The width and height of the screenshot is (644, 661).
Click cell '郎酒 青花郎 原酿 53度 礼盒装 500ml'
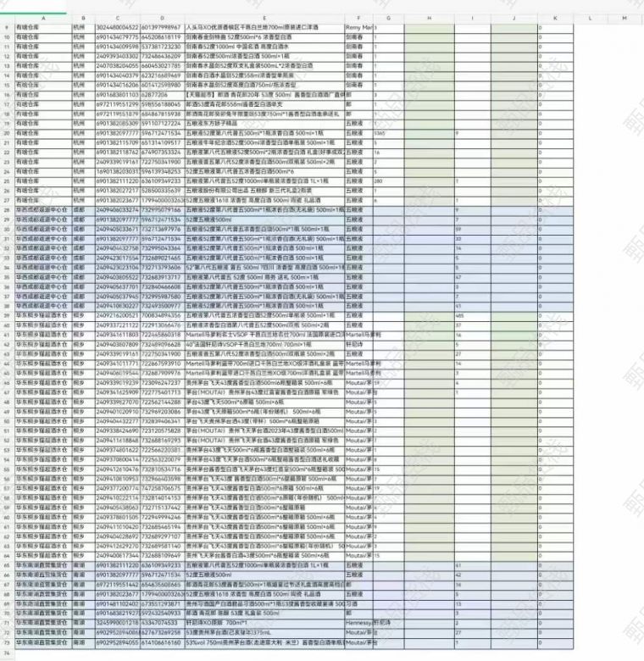coord(264,613)
